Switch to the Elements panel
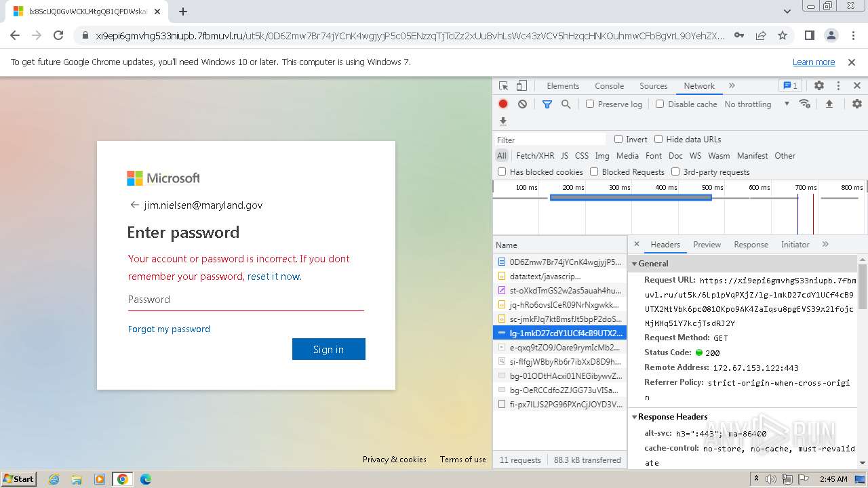Viewport: 868px width, 488px height. coord(563,86)
